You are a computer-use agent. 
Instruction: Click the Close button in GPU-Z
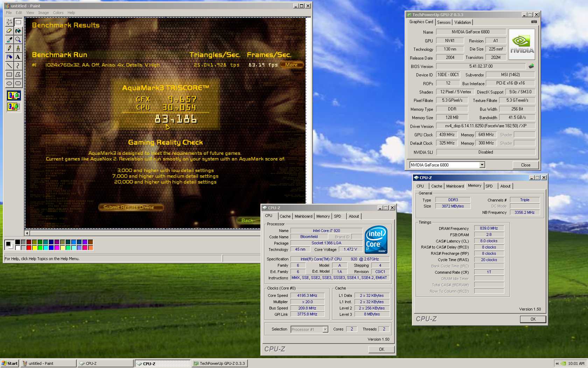(x=525, y=165)
